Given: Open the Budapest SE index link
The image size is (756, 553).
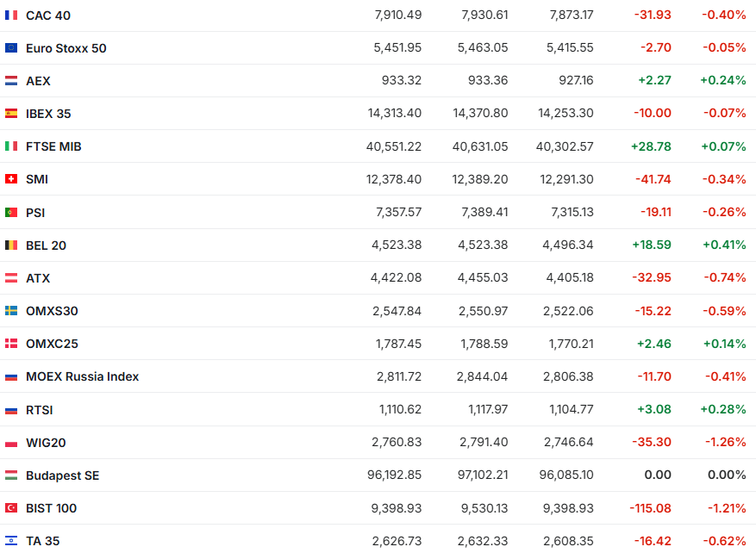Looking at the screenshot, I should click(62, 475).
